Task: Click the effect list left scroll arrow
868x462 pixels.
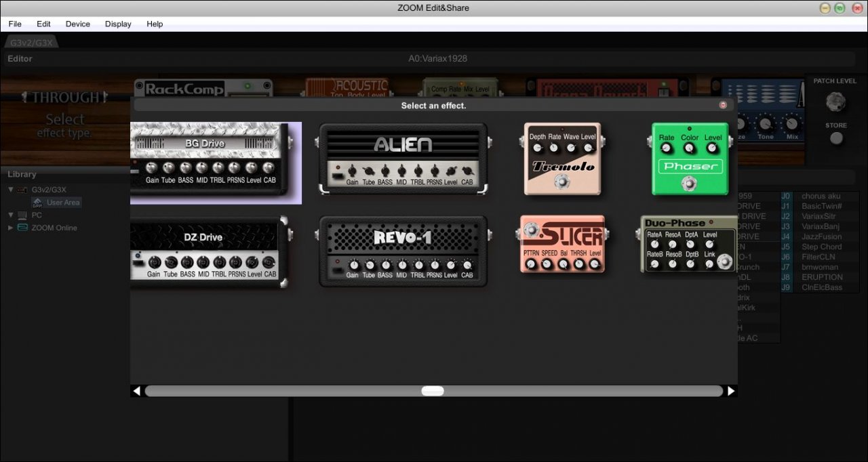Action: tap(137, 391)
